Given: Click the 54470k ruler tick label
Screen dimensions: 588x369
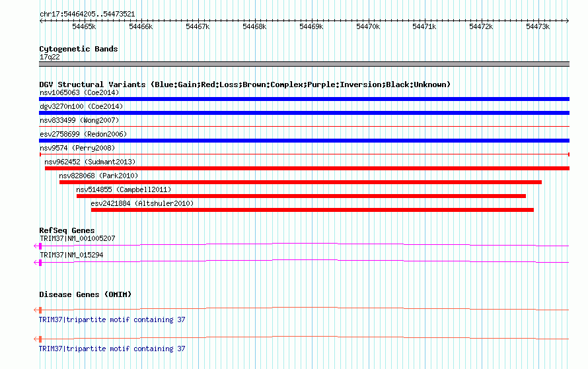Looking at the screenshot, I should (x=368, y=26).
